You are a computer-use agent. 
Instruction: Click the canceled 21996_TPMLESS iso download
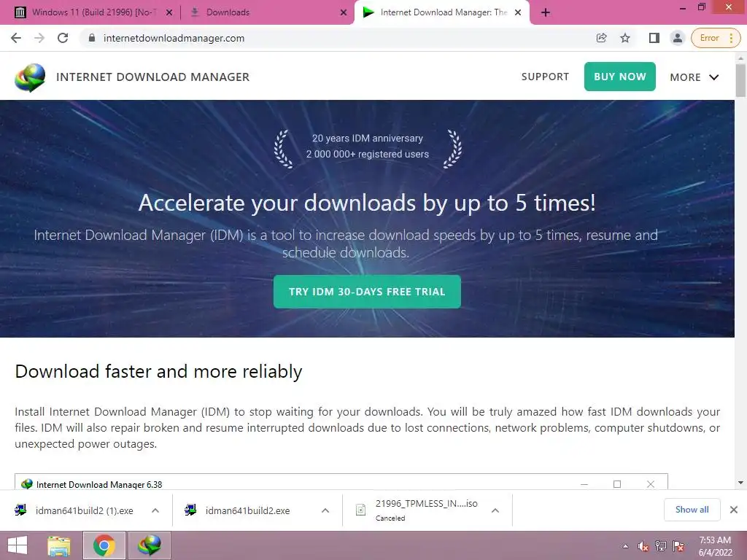pos(417,510)
